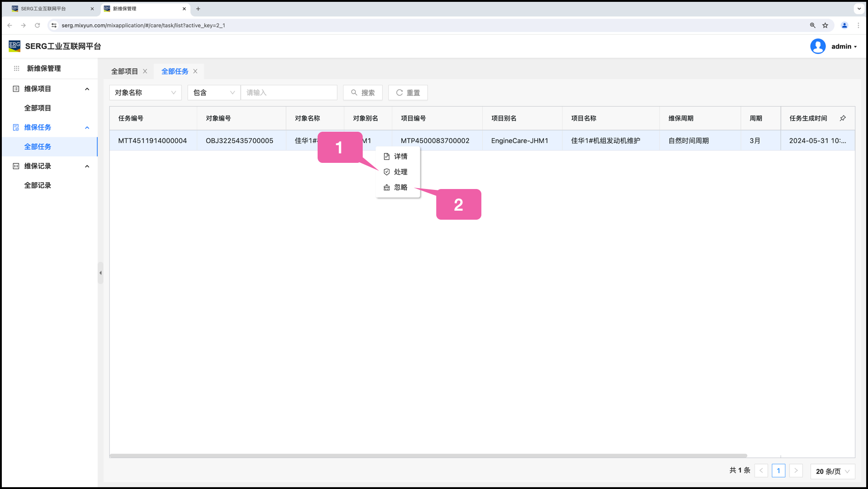The height and width of the screenshot is (489, 868).
Task: Click the 重置 reset button
Action: pyautogui.click(x=408, y=92)
